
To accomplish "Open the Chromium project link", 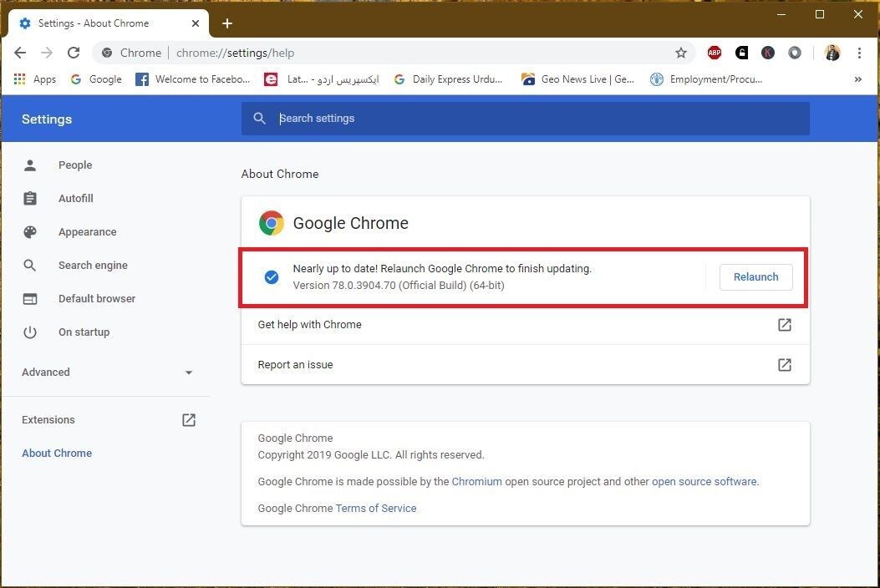I will (x=477, y=481).
